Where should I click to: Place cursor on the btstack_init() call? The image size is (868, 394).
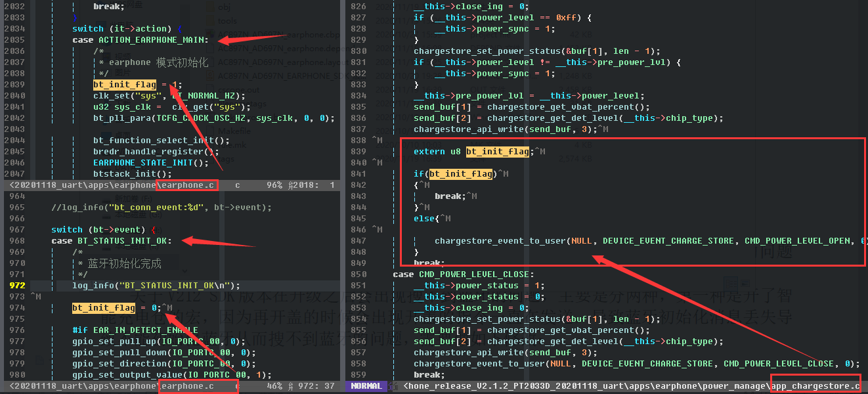[x=133, y=174]
